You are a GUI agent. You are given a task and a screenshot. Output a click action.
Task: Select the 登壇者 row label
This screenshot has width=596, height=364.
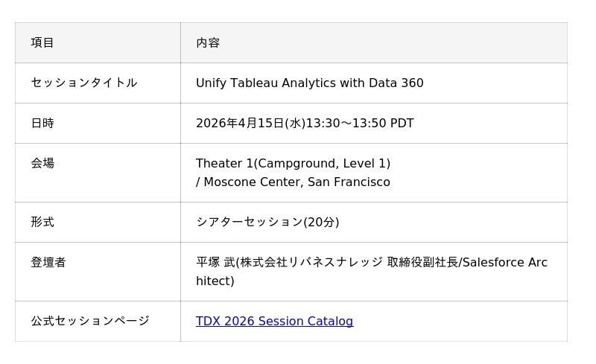click(x=48, y=263)
